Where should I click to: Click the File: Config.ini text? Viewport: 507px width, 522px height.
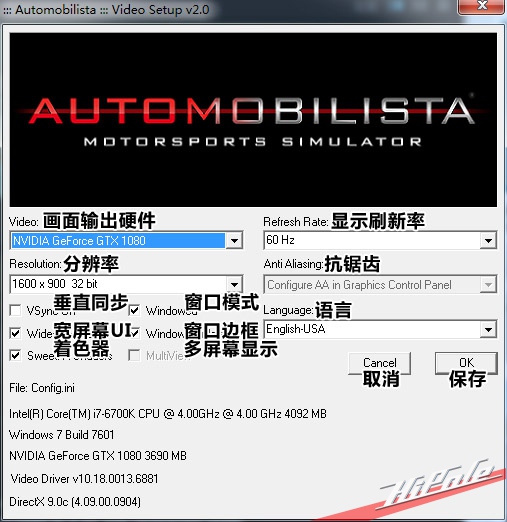(x=42, y=388)
